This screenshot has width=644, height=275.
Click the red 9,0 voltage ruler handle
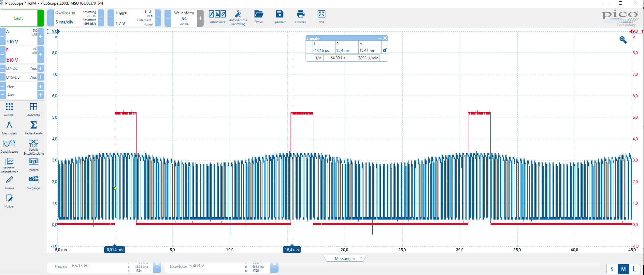coord(636,31)
